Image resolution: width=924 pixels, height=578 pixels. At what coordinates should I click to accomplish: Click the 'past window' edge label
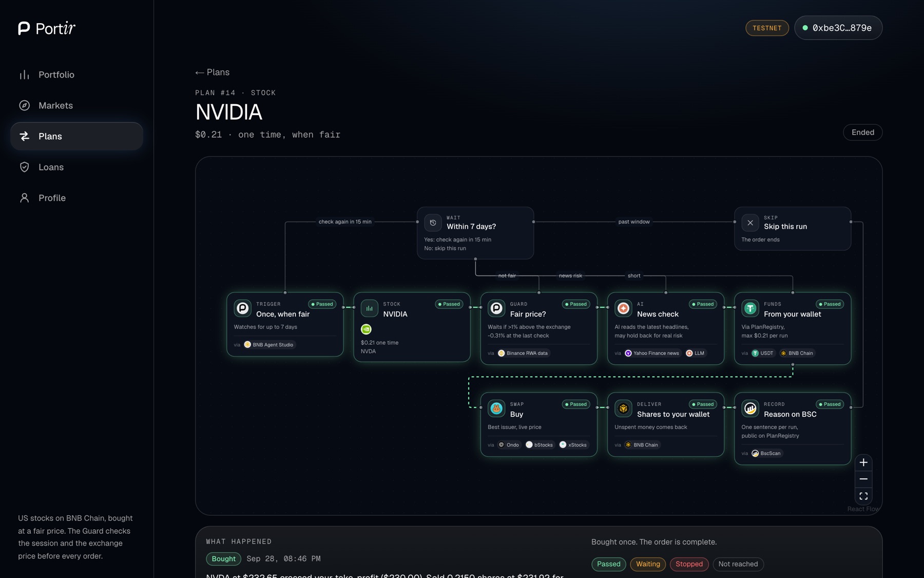pos(634,222)
